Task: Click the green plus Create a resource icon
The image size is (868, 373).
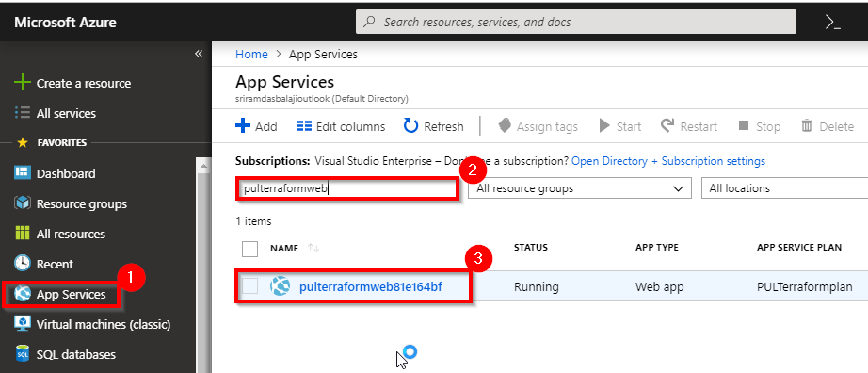Action: click(23, 83)
